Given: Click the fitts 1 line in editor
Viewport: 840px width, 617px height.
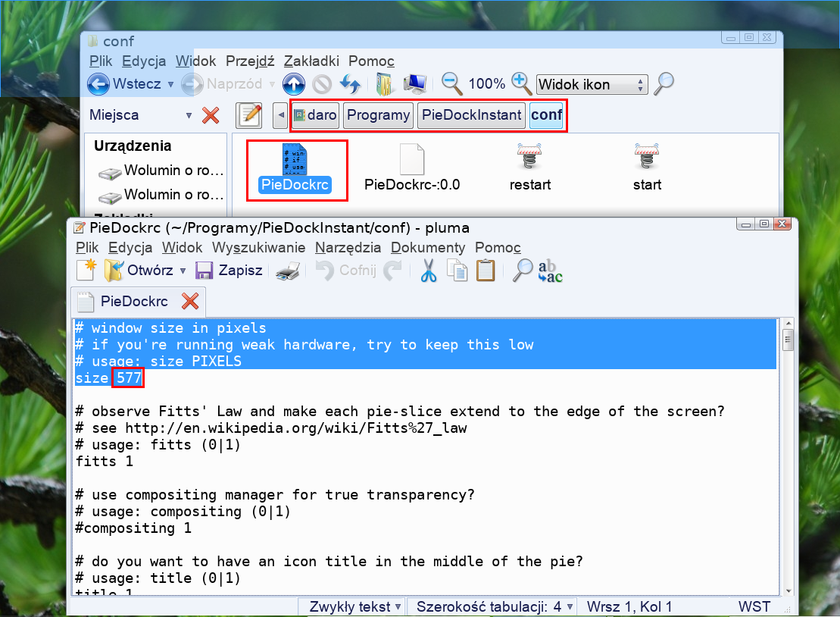Looking at the screenshot, I should pos(104,462).
